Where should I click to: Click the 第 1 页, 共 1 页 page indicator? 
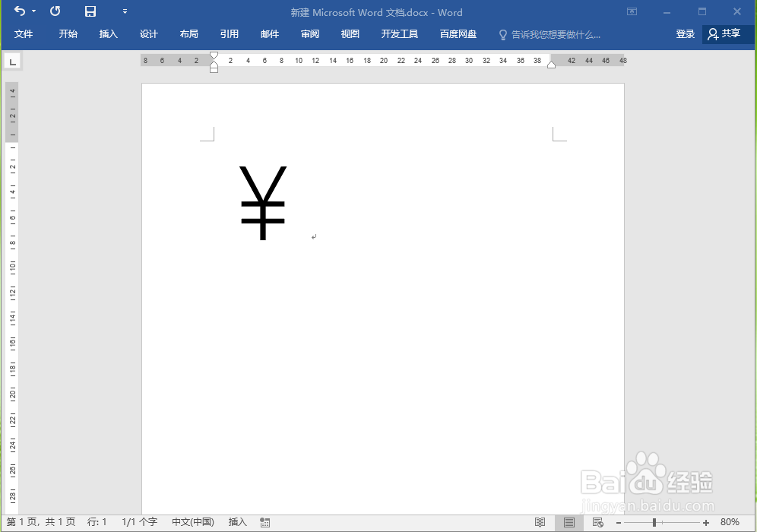click(x=41, y=522)
